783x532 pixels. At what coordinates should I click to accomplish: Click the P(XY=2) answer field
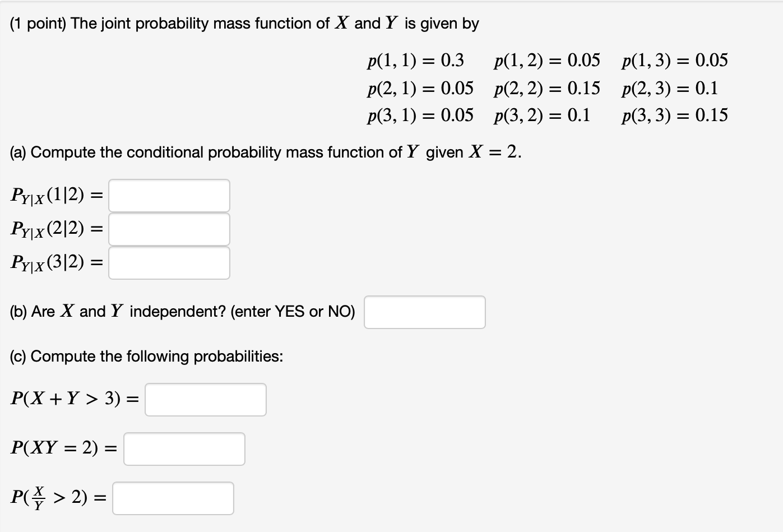coord(184,448)
